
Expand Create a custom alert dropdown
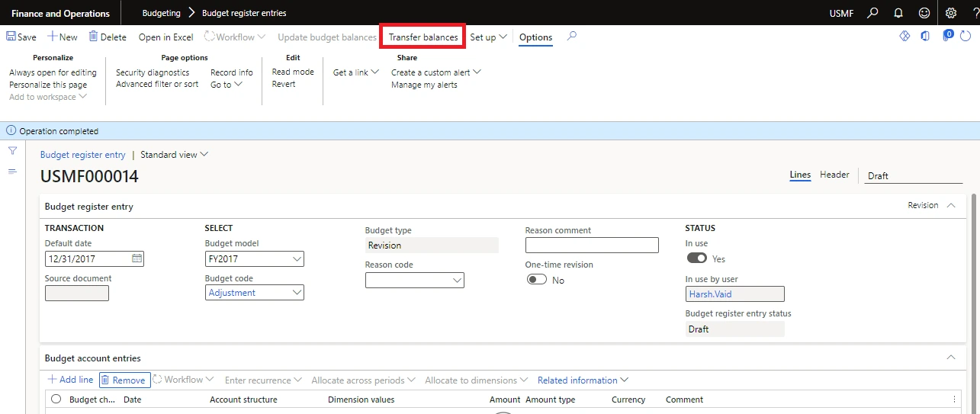(x=436, y=72)
